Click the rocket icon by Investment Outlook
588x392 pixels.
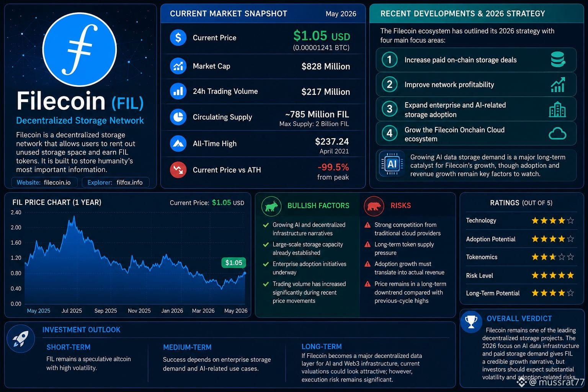pos(21,338)
